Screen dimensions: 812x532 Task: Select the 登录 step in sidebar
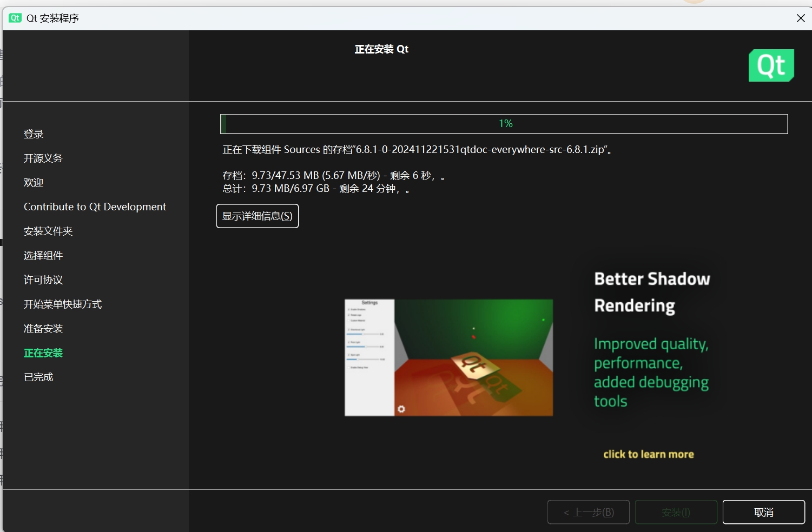pos(34,134)
